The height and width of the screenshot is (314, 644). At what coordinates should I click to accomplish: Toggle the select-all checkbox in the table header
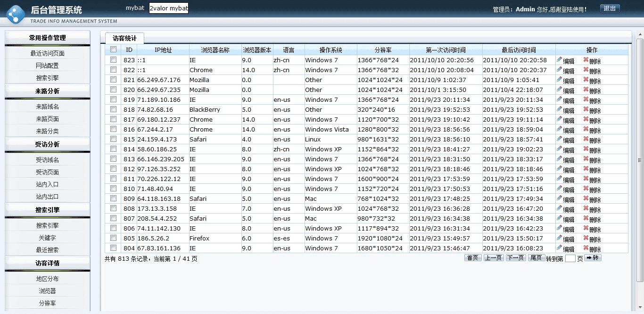[113, 50]
